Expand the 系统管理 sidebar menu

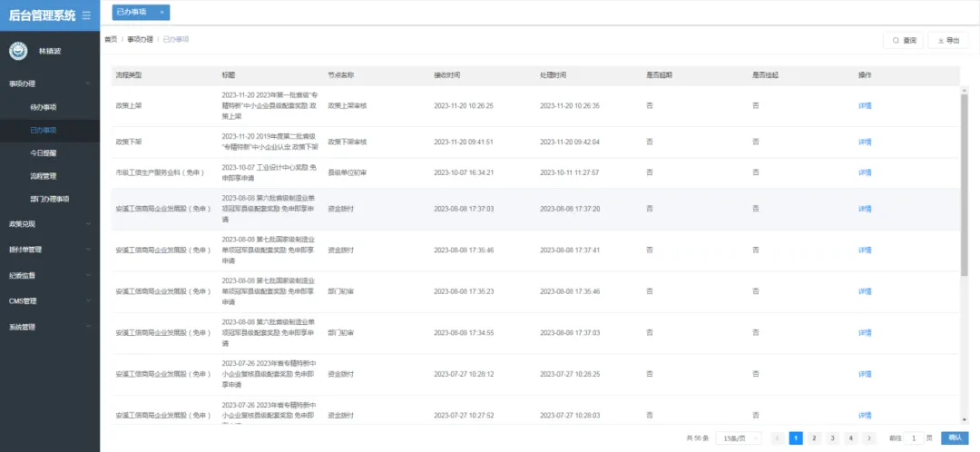(50, 327)
